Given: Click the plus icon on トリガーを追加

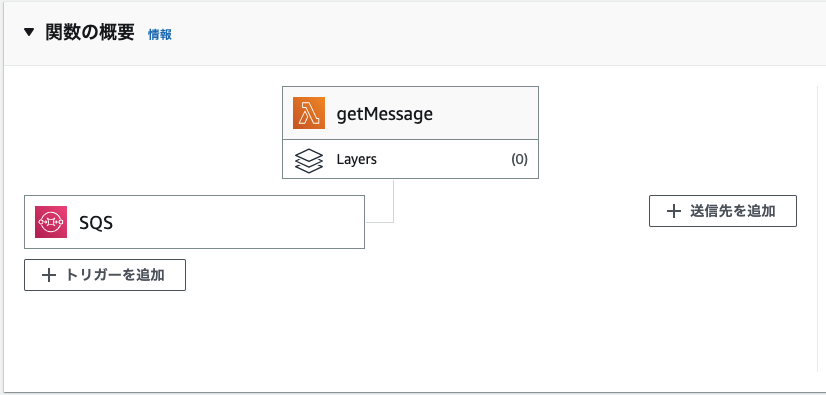Looking at the screenshot, I should tap(48, 275).
